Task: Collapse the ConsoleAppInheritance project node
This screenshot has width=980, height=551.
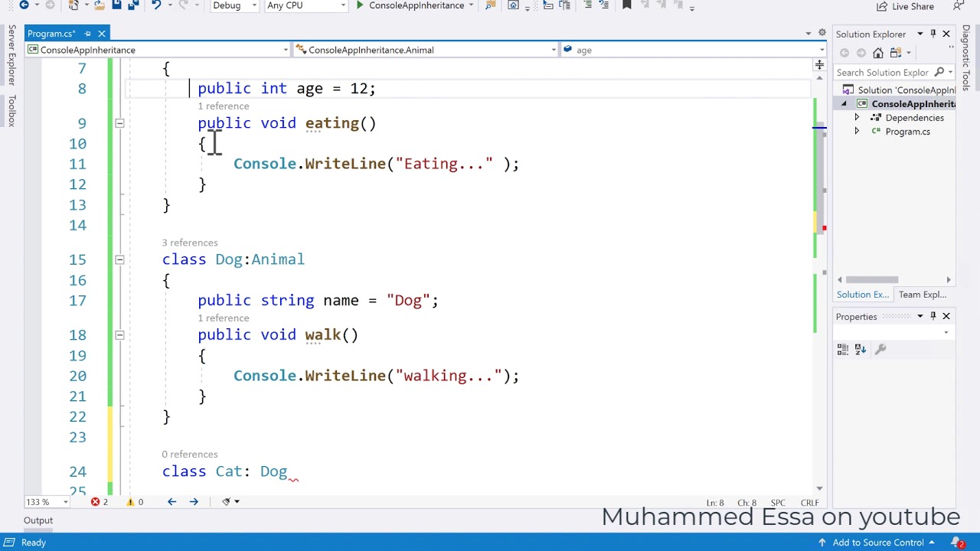Action: pos(844,104)
